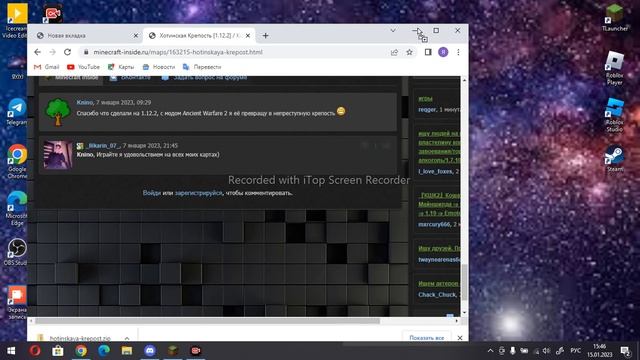Open _Rikarin_07_ profile link

[103, 146]
